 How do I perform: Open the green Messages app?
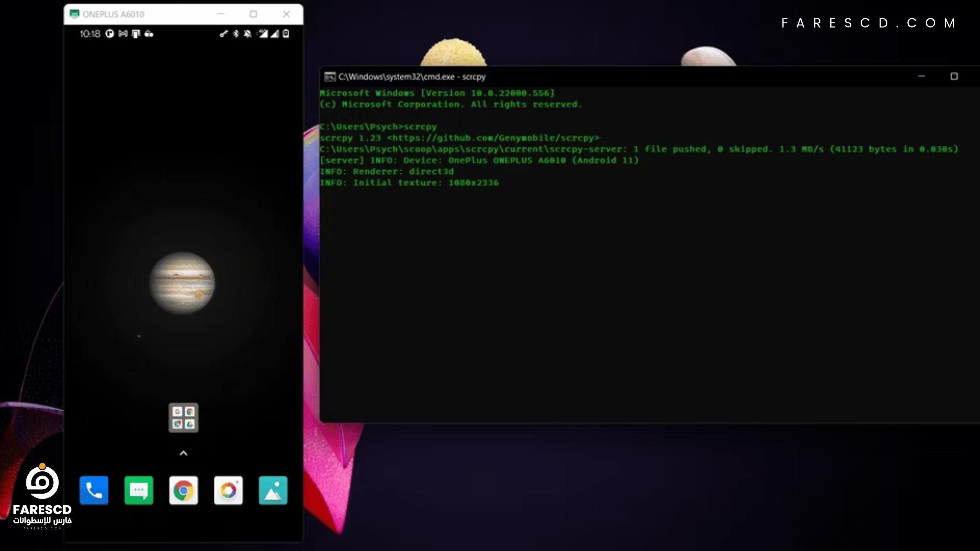coord(139,490)
